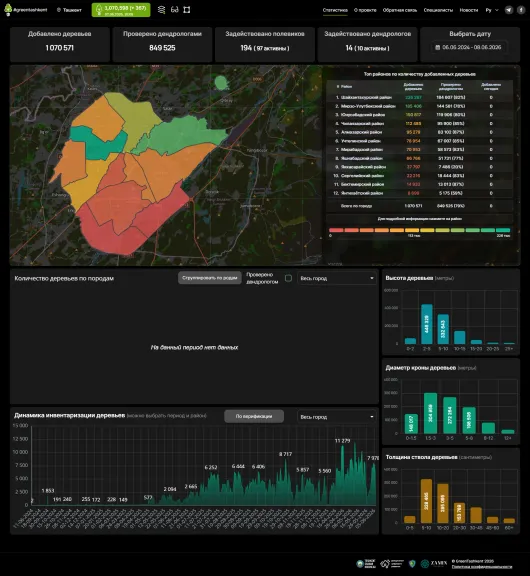Screen dimensions: 530x576
Task: Go to О проекте page
Action: pyautogui.click(x=365, y=10)
